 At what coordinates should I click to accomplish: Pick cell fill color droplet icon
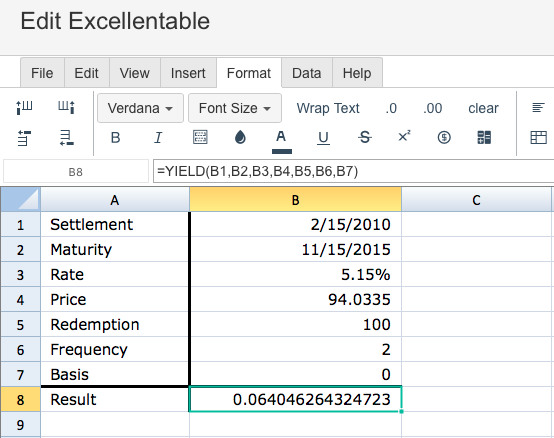(x=240, y=137)
